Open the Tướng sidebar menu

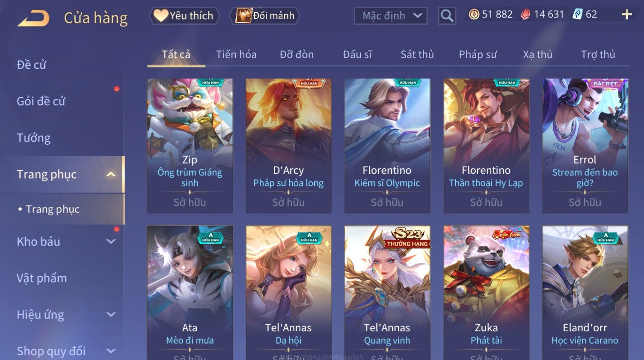(x=34, y=138)
